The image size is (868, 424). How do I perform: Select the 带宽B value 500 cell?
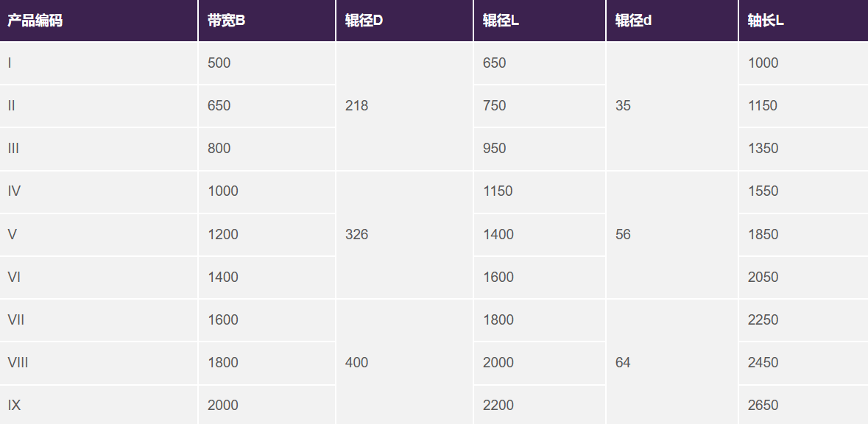pyautogui.click(x=267, y=63)
